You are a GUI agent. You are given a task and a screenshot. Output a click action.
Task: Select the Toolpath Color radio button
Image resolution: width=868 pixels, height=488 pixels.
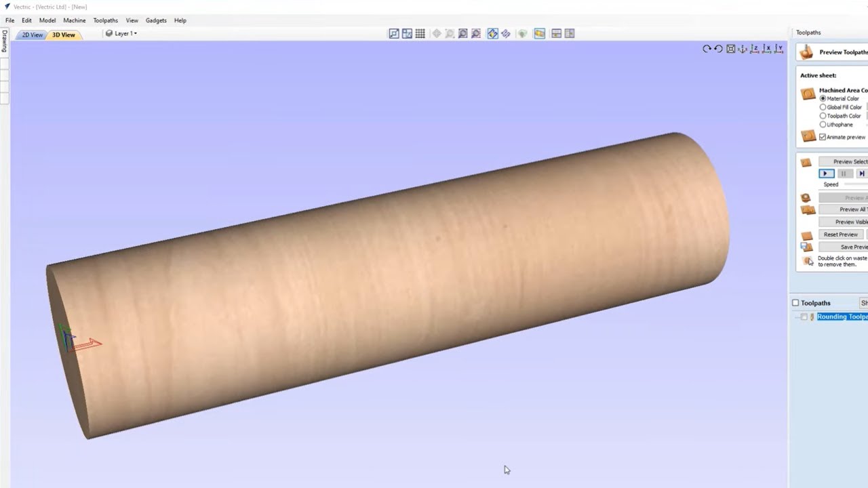pos(823,116)
